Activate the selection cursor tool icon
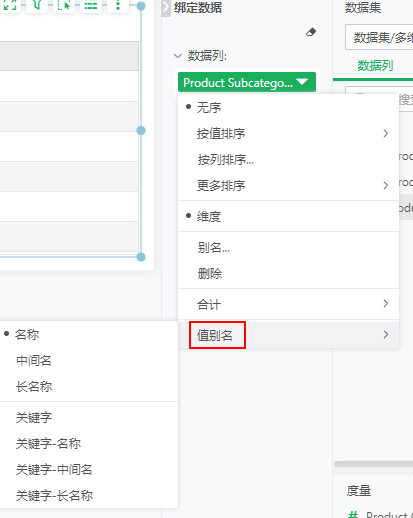The width and height of the screenshot is (413, 518). click(x=64, y=5)
